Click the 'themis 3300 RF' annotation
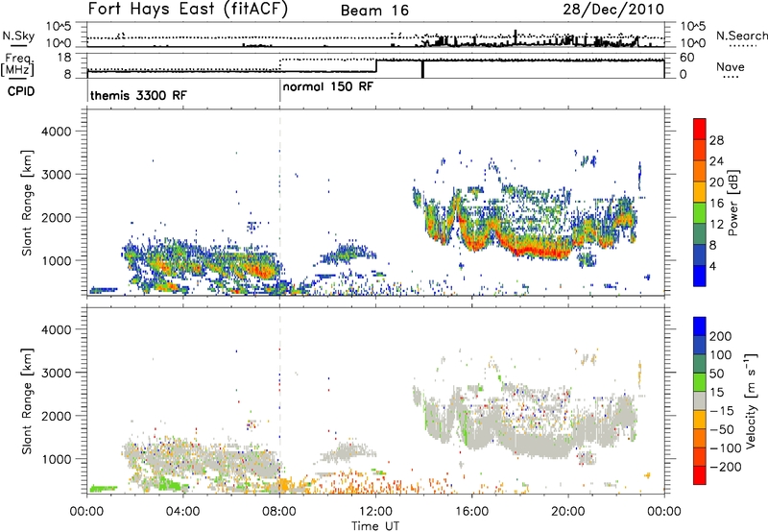This screenshot has height=532, width=768. [x=138, y=95]
